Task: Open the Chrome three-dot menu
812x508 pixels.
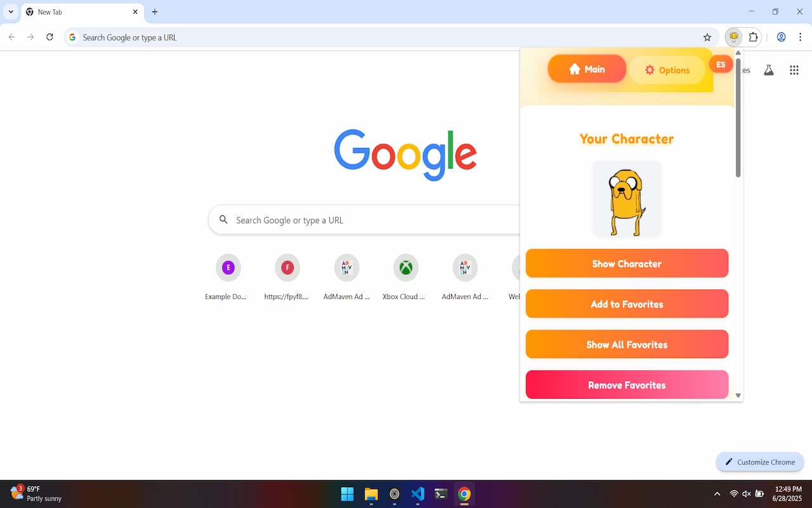Action: [x=800, y=37]
